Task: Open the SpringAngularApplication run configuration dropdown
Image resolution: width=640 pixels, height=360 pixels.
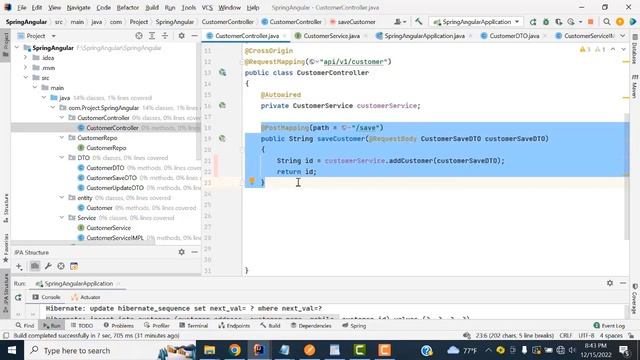Action: [477, 22]
